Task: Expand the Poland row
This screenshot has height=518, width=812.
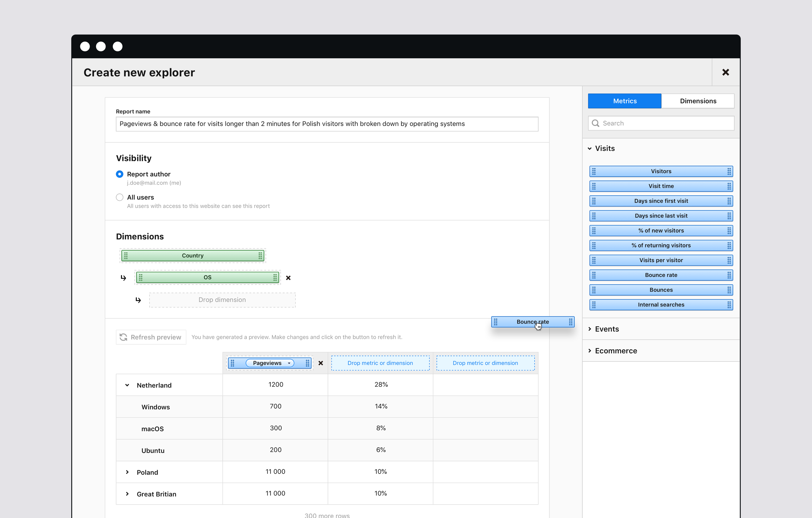Action: click(x=127, y=472)
